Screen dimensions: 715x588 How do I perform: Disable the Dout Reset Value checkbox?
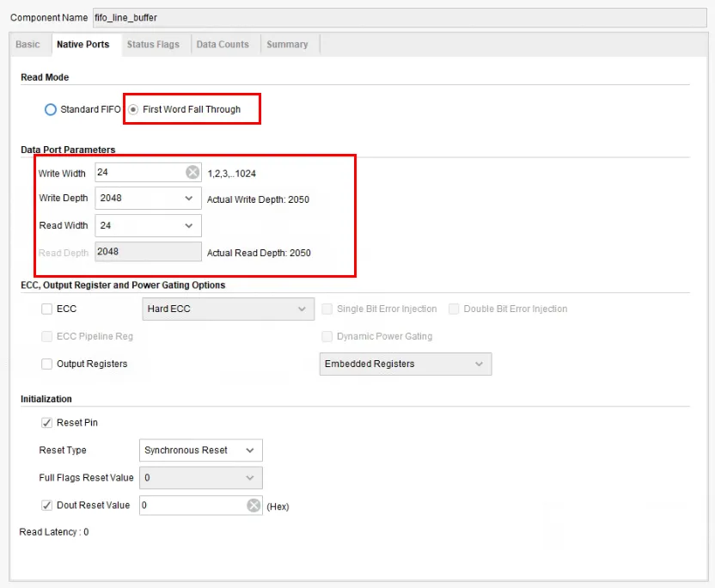[x=46, y=505]
